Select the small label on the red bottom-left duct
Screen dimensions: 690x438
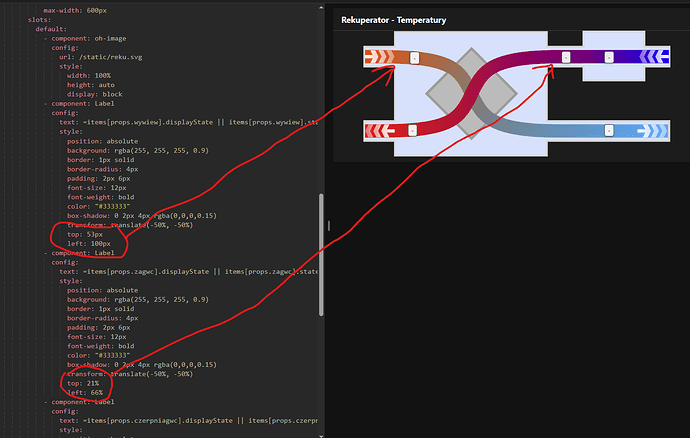(414, 130)
